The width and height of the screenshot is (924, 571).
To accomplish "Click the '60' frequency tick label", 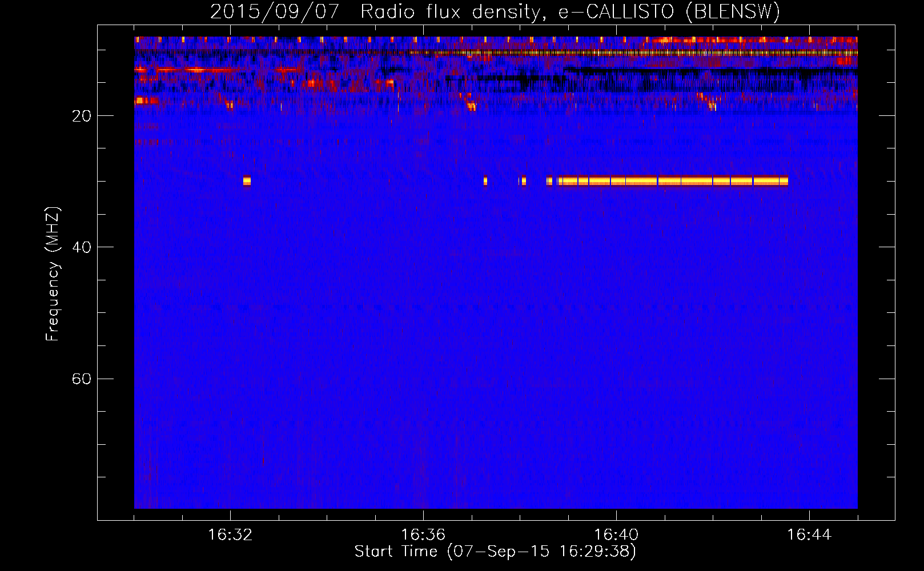I will tap(82, 379).
